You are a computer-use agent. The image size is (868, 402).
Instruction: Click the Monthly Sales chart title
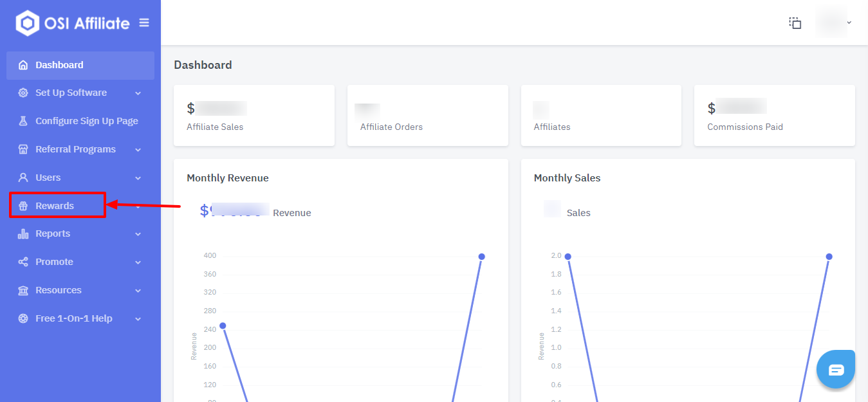tap(567, 178)
